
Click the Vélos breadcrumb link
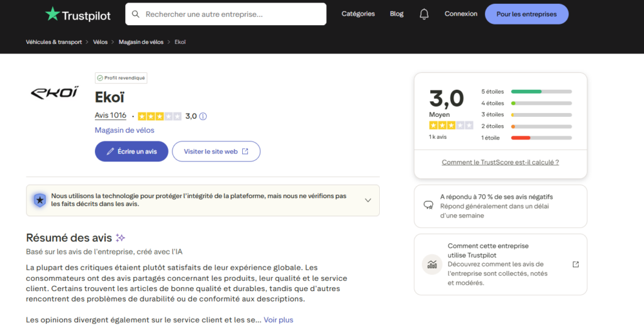point(100,42)
